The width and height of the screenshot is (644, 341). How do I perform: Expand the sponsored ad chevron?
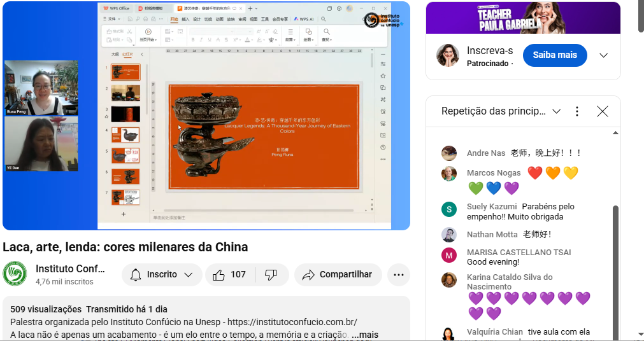pyautogui.click(x=603, y=55)
